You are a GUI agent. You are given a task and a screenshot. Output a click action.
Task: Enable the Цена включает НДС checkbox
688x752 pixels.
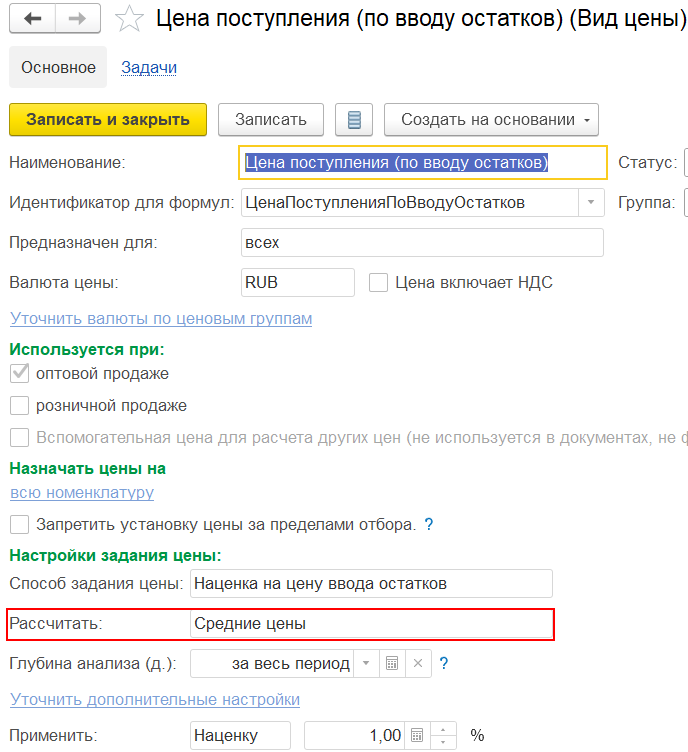pyautogui.click(x=378, y=283)
